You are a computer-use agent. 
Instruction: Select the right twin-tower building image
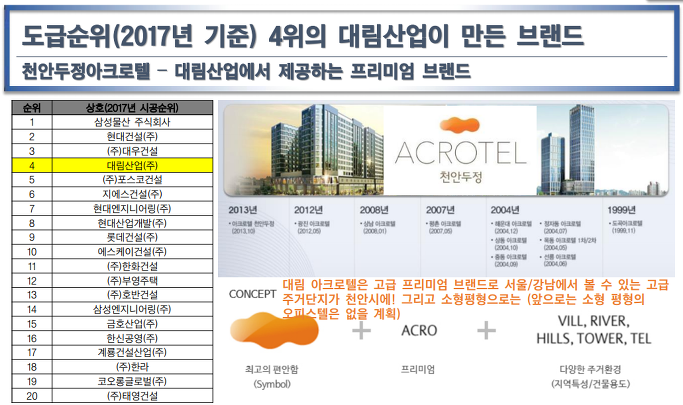[x=602, y=150]
